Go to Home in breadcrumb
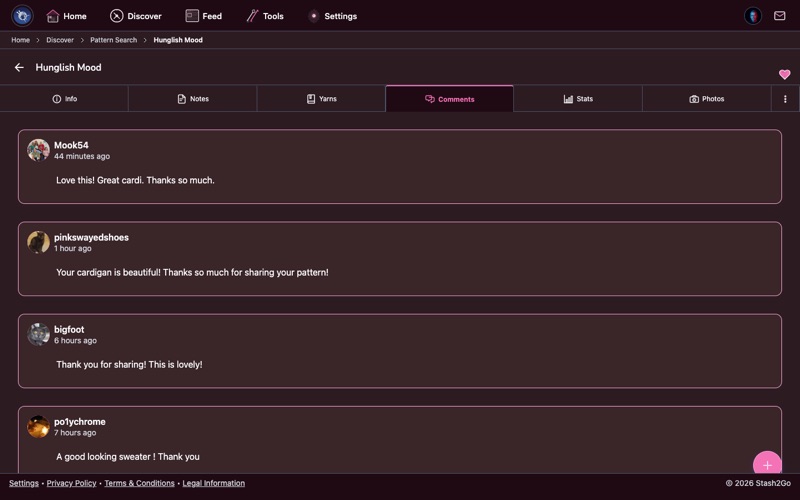 [x=20, y=40]
